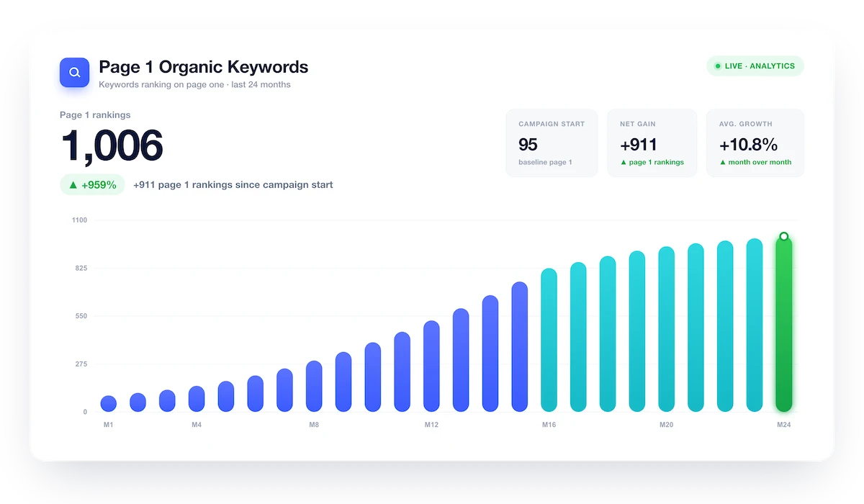Click the large 1,006 value
This screenshot has height=504, width=864.
(x=112, y=145)
